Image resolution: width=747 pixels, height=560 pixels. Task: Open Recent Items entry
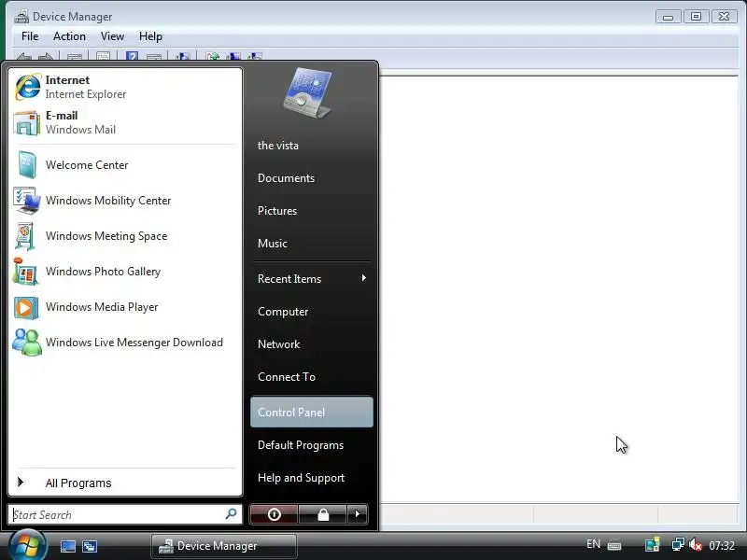click(312, 278)
